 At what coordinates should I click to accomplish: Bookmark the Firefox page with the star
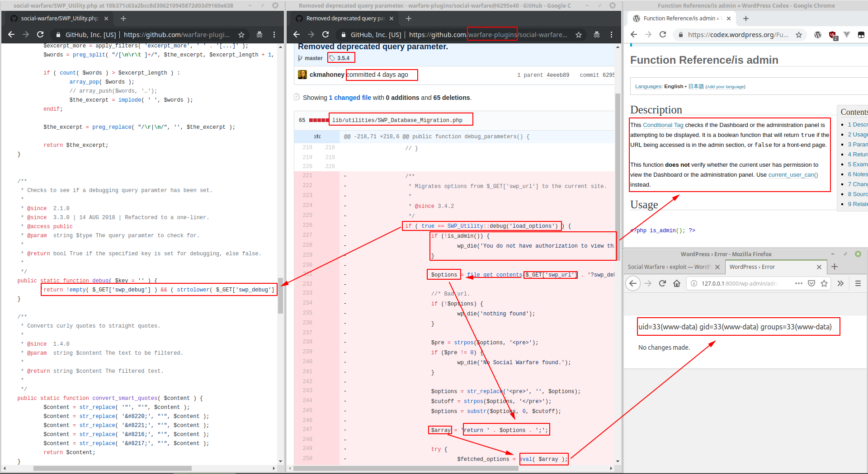pos(824,283)
